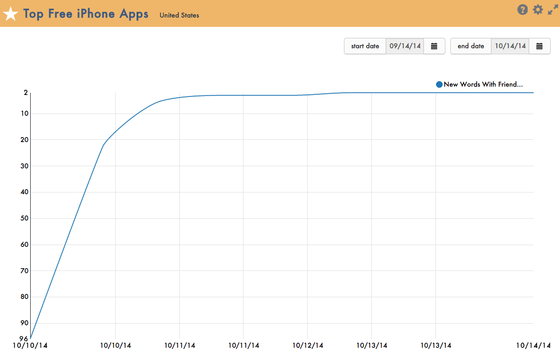Click the y-axis label 90
The width and height of the screenshot is (560, 362).
click(24, 323)
